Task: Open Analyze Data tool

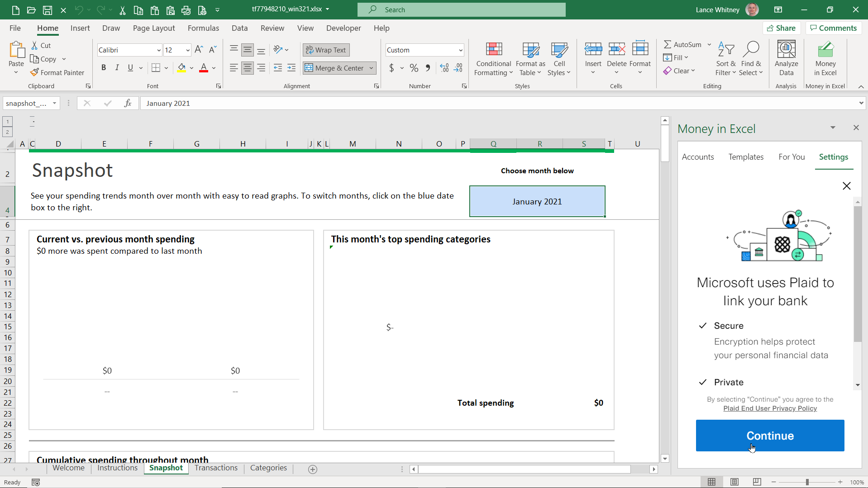Action: click(786, 59)
